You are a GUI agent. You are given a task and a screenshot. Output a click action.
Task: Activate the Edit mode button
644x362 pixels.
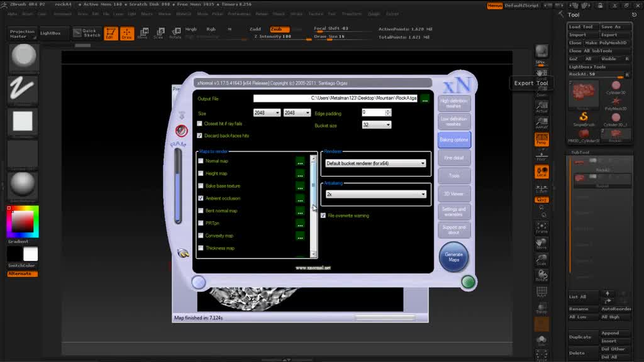[111, 33]
